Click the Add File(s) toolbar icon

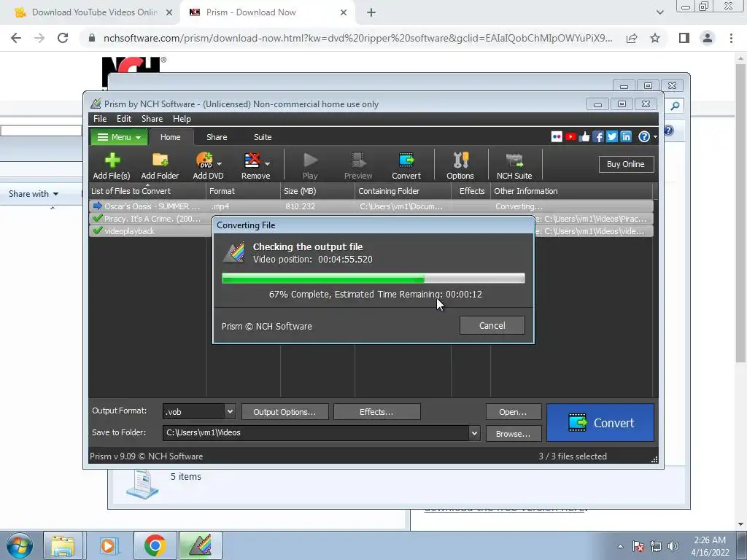click(112, 166)
